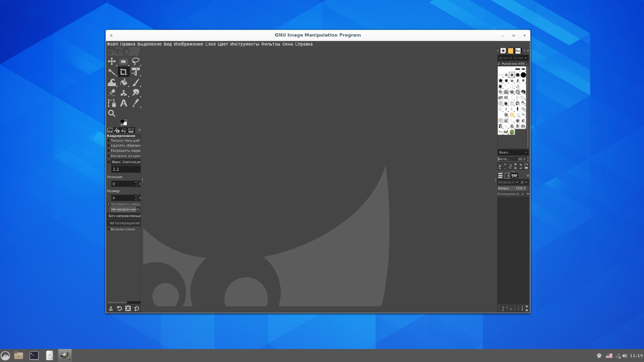
Task: Adjust the layer opacity slider
Action: [x=510, y=189]
